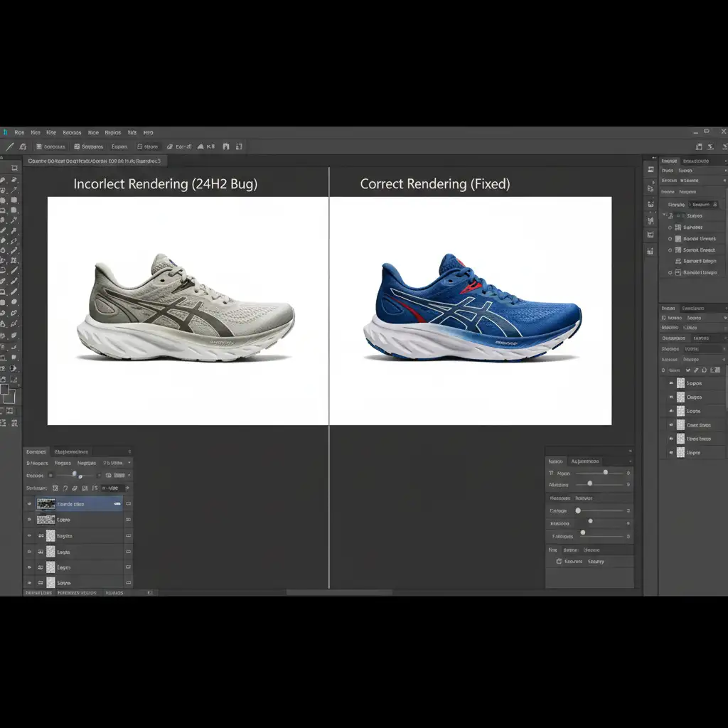Click the first labeled button in options bar
728x728 pixels.
(50, 146)
